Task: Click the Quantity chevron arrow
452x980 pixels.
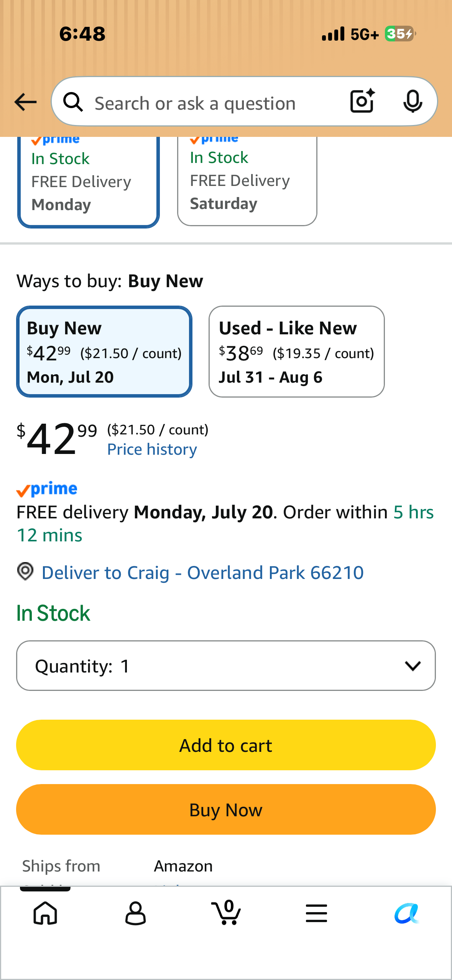Action: point(413,666)
